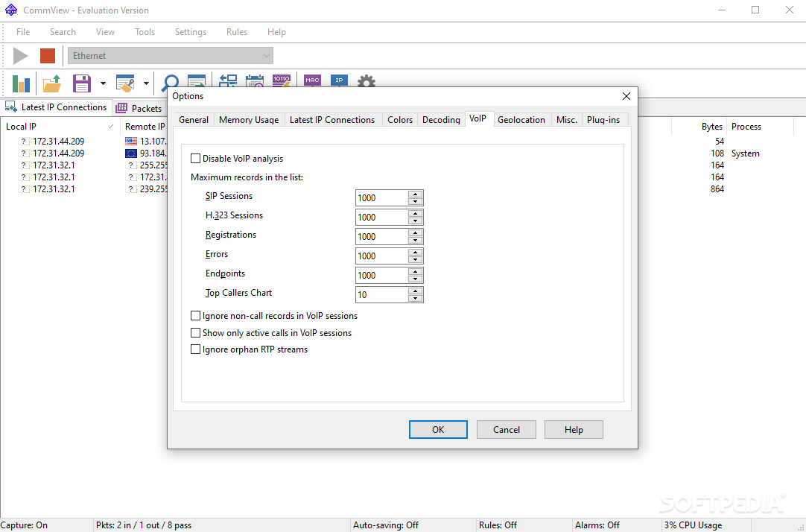Click the H.323 Sessions value field

tap(382, 218)
